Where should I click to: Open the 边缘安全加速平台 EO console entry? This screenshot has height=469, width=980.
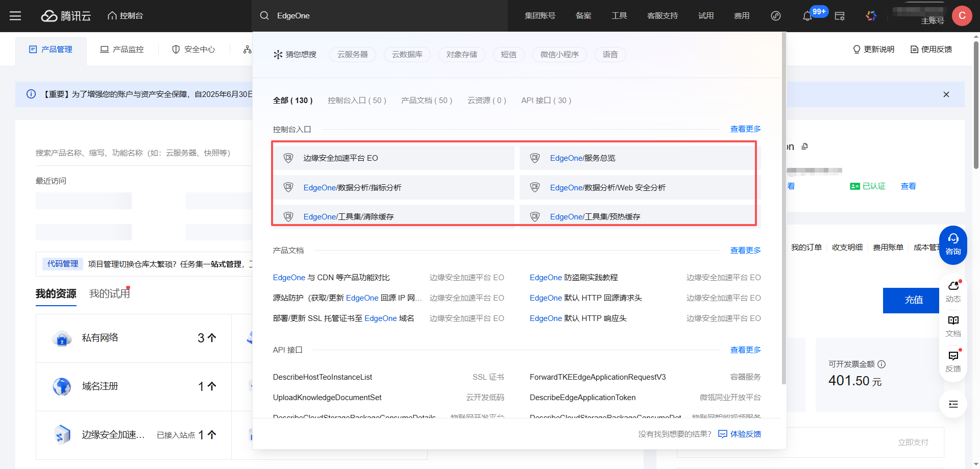tap(394, 158)
